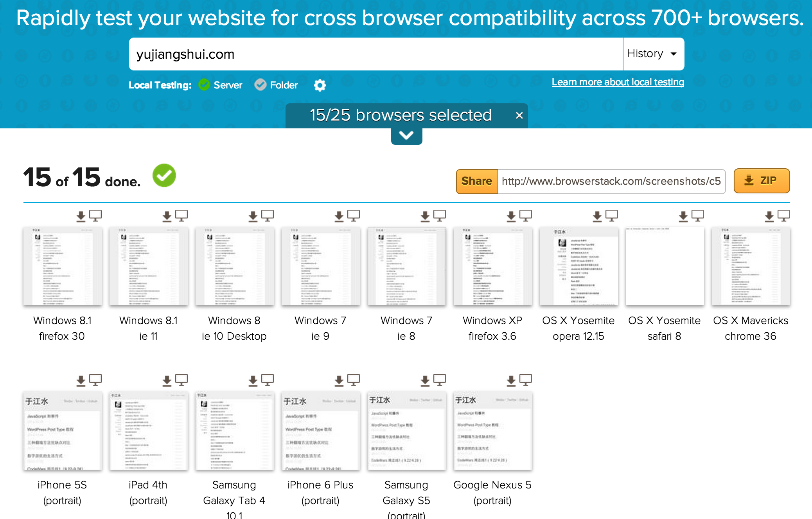Download the Windows XP firefox 3.6 screenshot
Viewport: 812px width, 519px height.
(511, 216)
